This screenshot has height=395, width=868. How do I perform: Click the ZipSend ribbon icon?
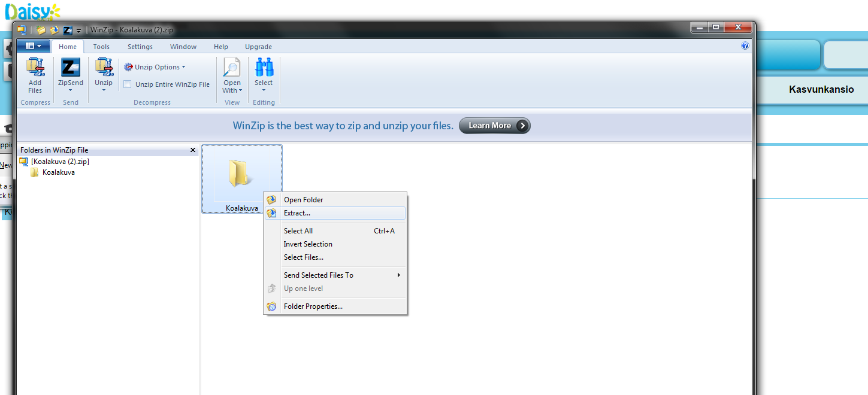[71, 68]
